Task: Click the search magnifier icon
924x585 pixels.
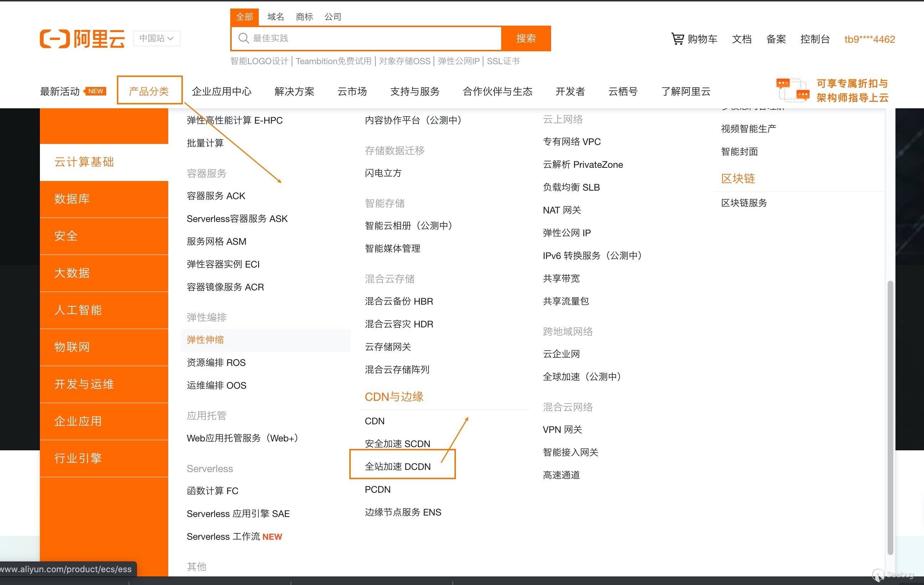Action: pyautogui.click(x=243, y=38)
